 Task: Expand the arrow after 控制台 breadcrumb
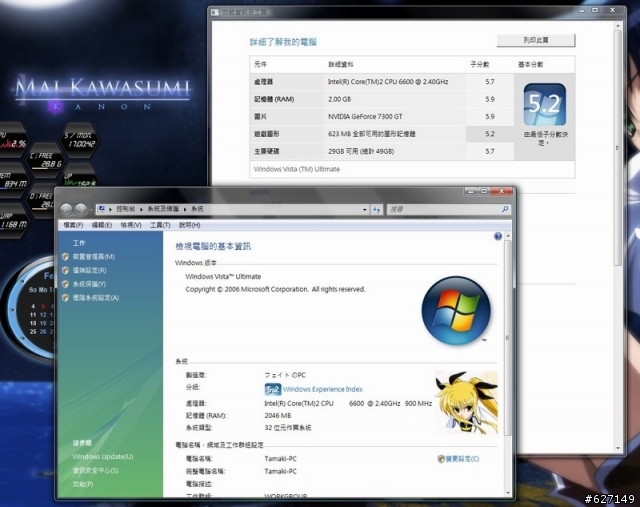coord(141,209)
